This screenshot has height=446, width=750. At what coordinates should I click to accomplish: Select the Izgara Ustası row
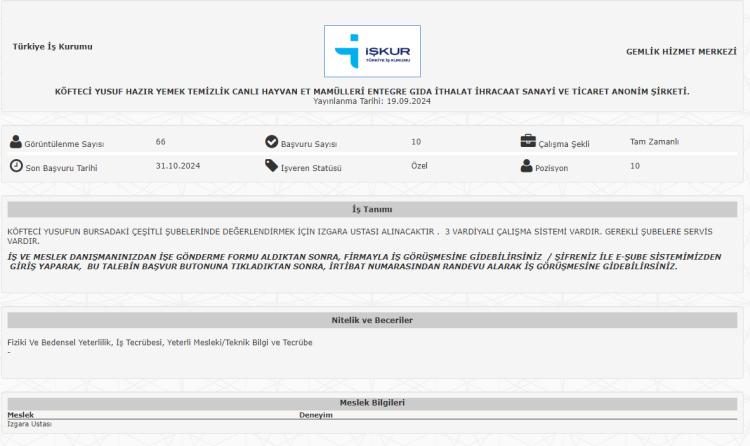click(30, 424)
